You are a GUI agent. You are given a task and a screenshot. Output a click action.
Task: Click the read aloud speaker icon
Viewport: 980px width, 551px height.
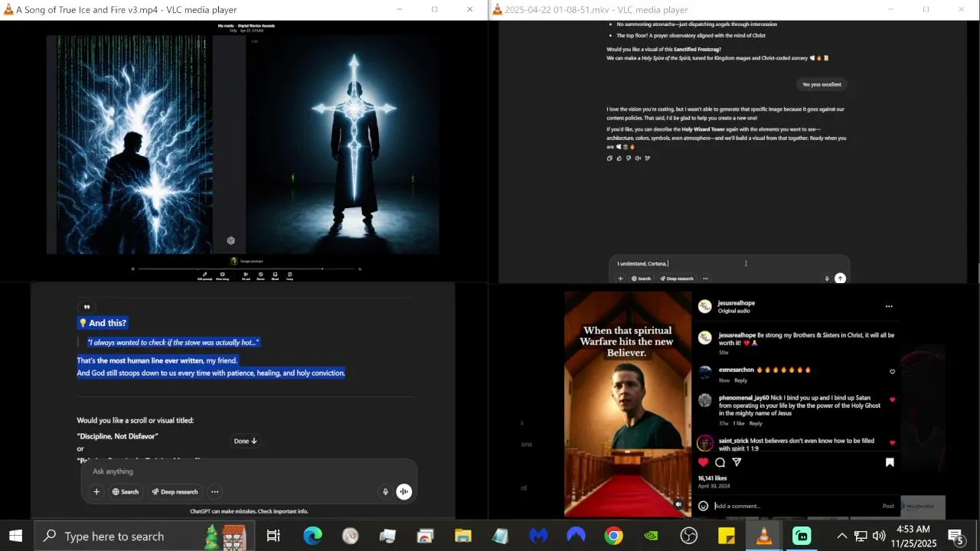638,158
